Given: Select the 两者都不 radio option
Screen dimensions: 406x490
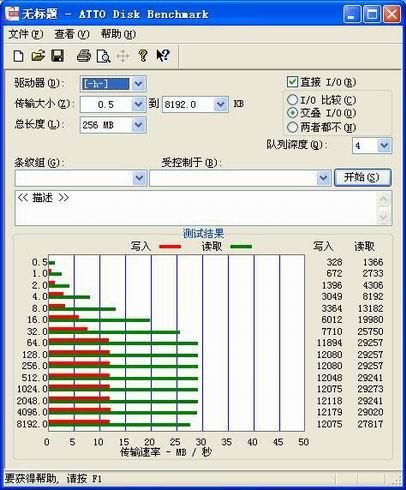Looking at the screenshot, I should coord(292,127).
